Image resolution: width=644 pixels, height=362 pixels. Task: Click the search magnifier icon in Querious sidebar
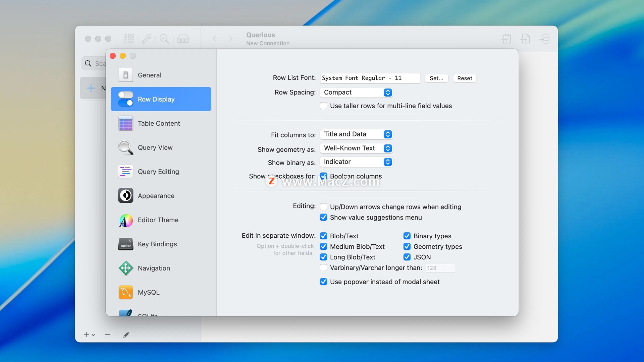88,63
